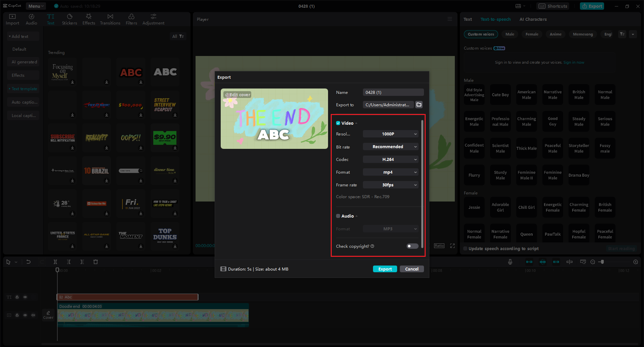Image resolution: width=644 pixels, height=347 pixels.
Task: Select the Stickers tool
Action: 69,19
